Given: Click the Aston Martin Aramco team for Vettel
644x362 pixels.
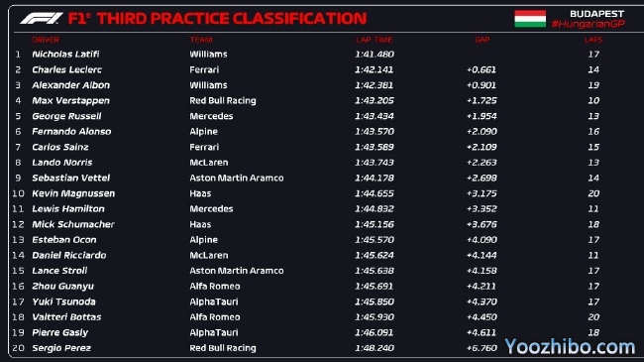Looking at the screenshot, I should click(x=237, y=179).
